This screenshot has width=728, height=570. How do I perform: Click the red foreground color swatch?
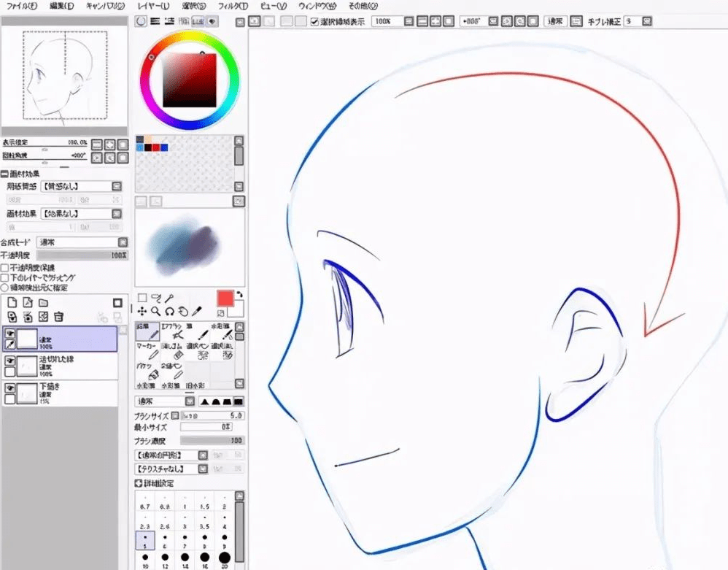pyautogui.click(x=225, y=299)
